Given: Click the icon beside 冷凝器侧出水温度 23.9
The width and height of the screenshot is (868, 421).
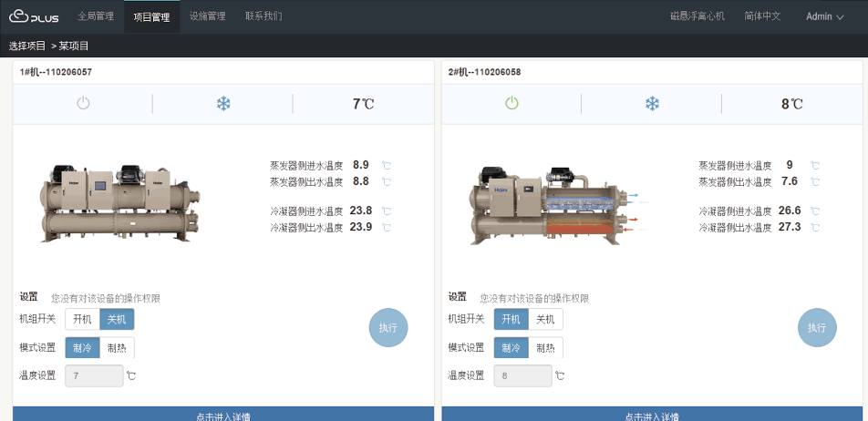Looking at the screenshot, I should [387, 228].
